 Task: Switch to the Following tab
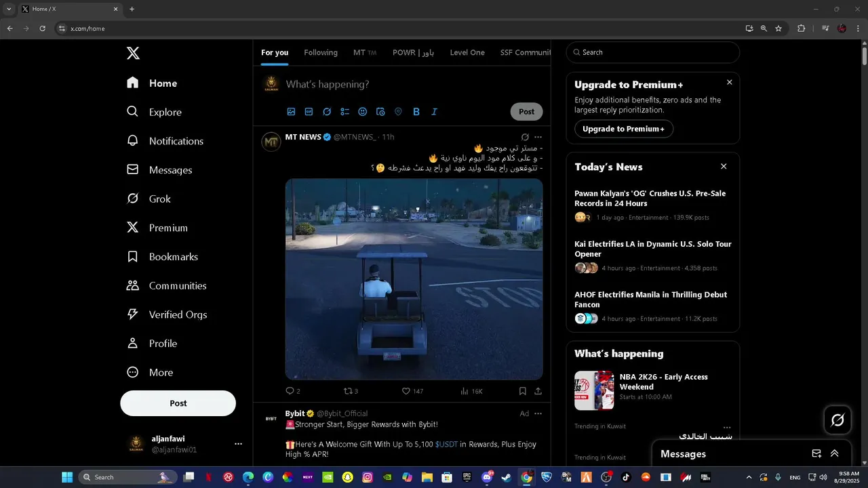point(321,52)
